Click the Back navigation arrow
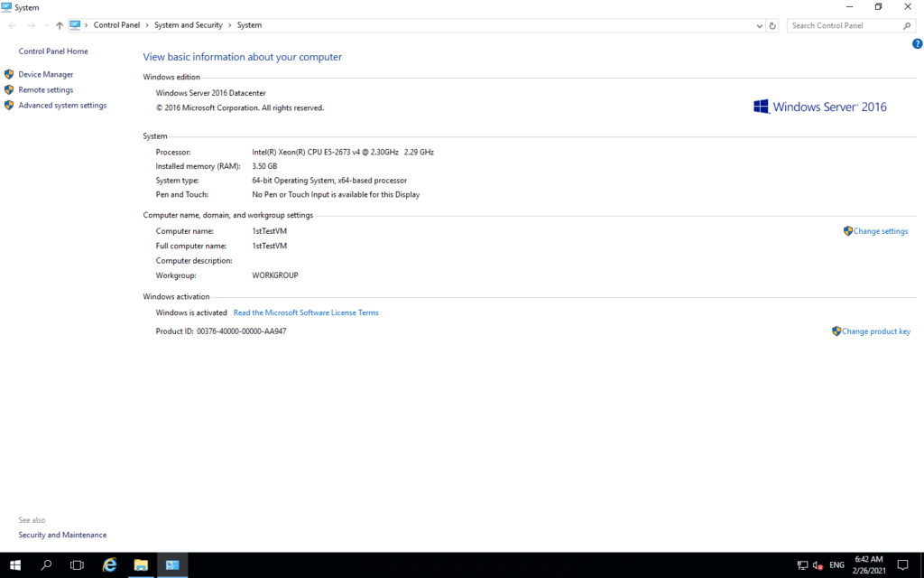Screen dimensions: 924x578 (x=13, y=25)
